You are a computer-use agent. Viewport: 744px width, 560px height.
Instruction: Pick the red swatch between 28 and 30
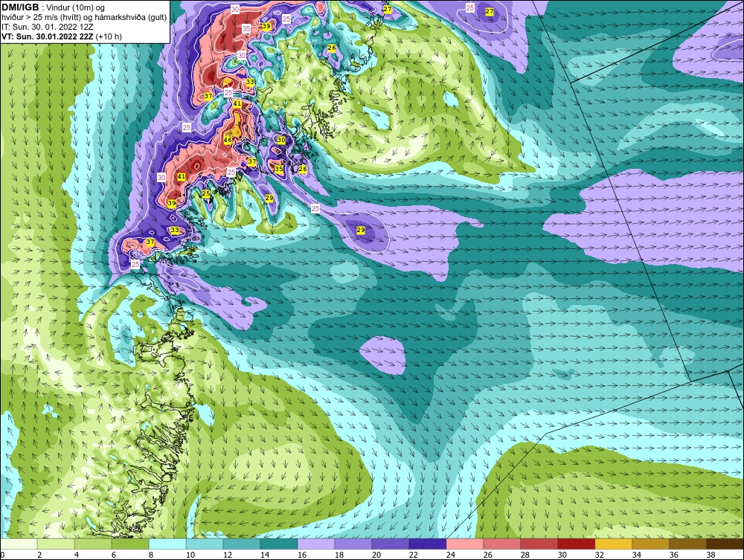[x=539, y=544]
